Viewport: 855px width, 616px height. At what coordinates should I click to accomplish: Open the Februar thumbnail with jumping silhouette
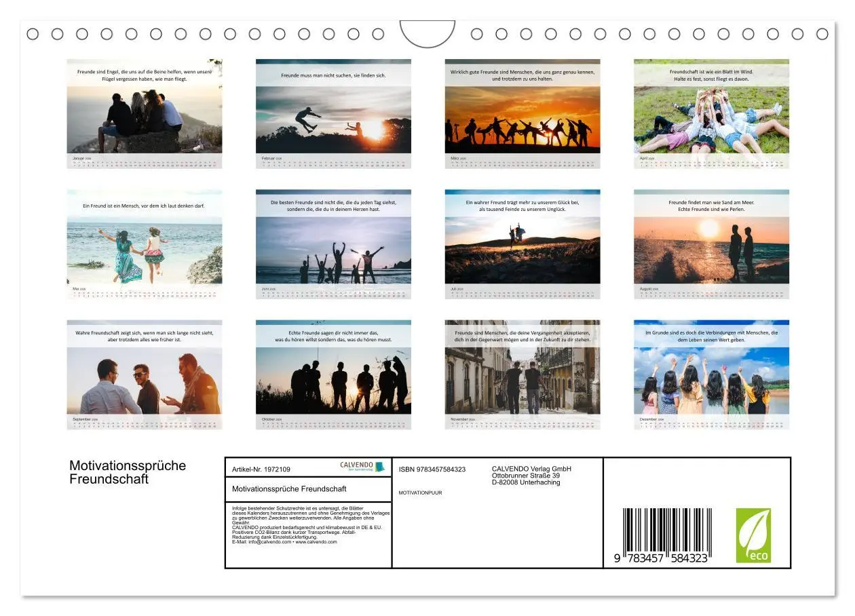pyautogui.click(x=333, y=113)
